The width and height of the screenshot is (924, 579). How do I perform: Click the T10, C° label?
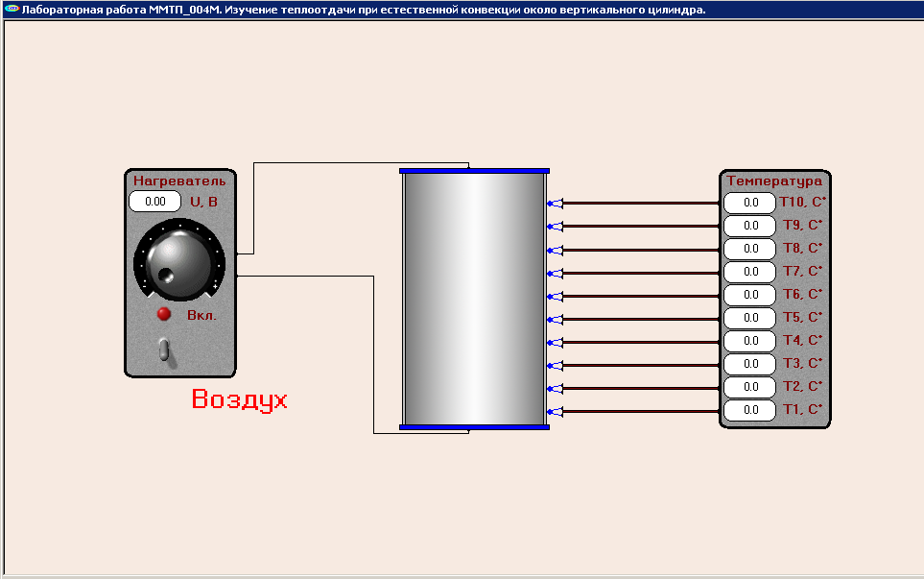(x=802, y=202)
